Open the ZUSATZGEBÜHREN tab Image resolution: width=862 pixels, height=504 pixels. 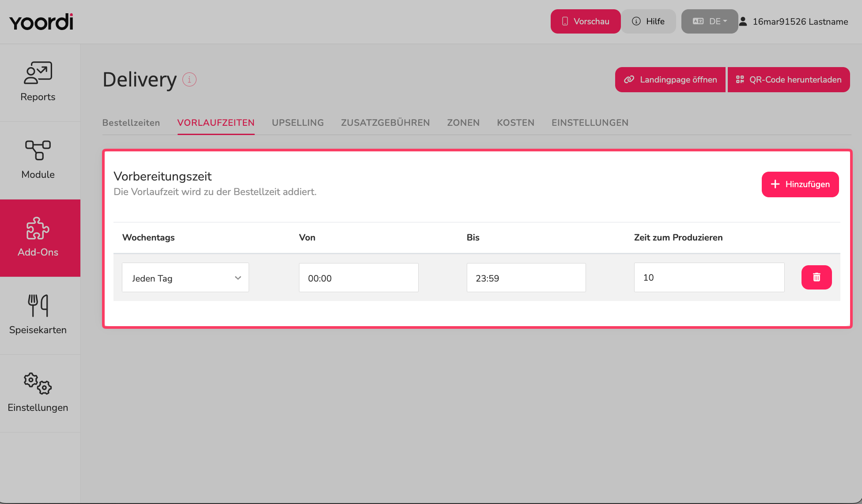[x=386, y=123]
